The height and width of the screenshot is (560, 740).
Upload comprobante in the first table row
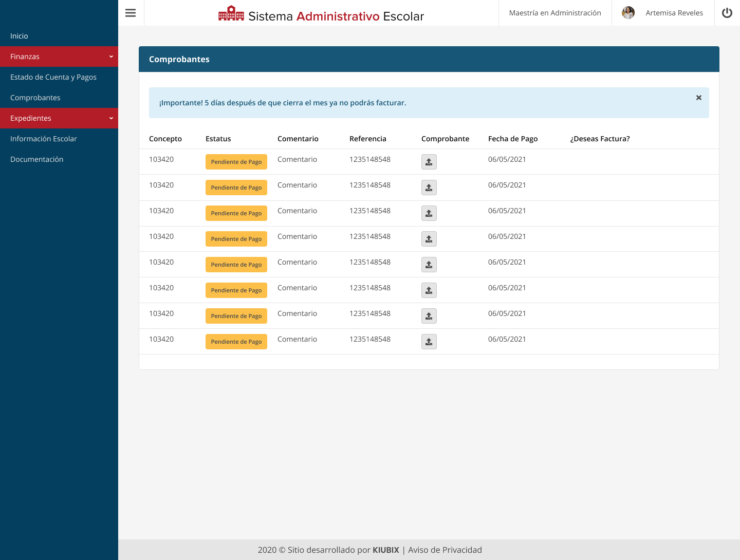429,162
